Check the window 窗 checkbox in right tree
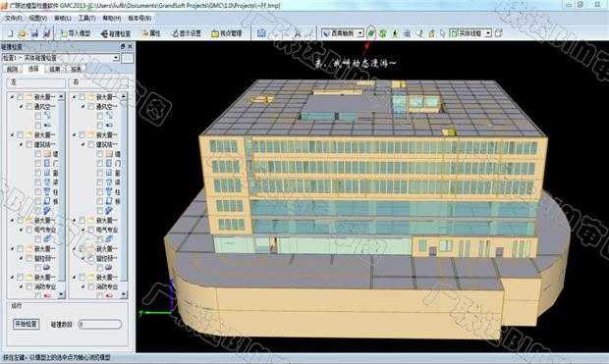 tap(100, 173)
